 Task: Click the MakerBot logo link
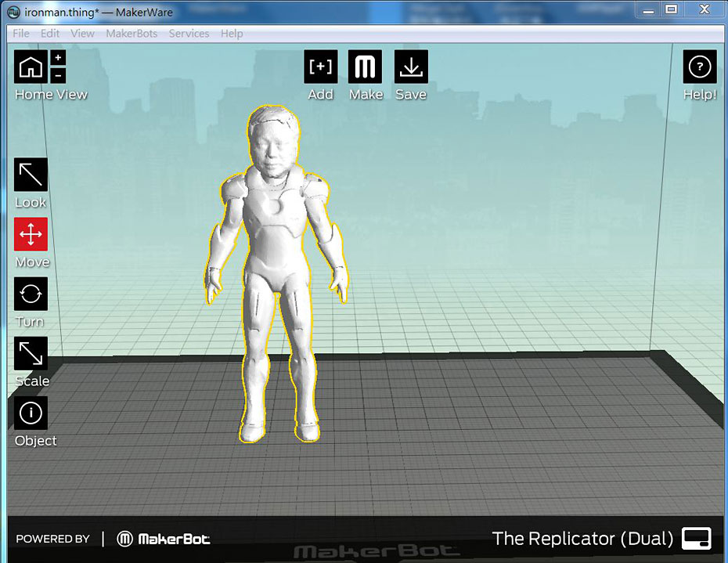[x=164, y=539]
